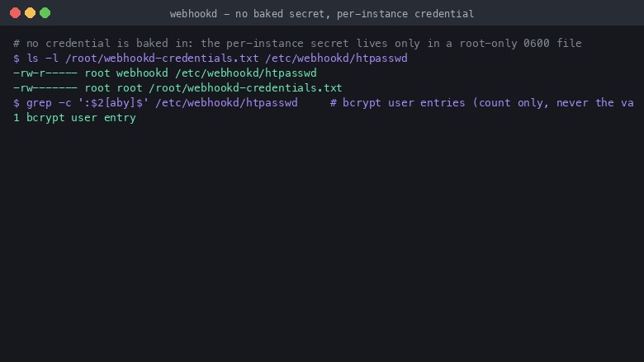Click the yellow minimize window button
This screenshot has height=362, width=644.
point(30,13)
